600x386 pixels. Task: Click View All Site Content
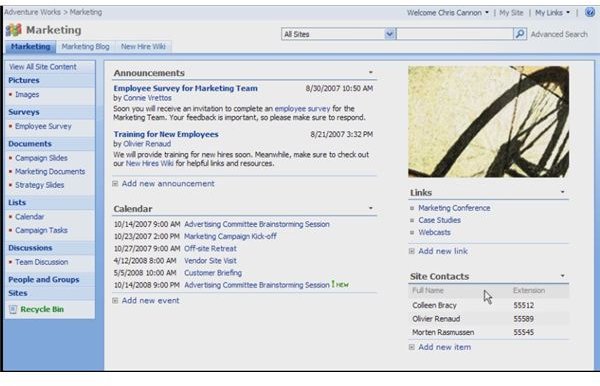tap(43, 67)
